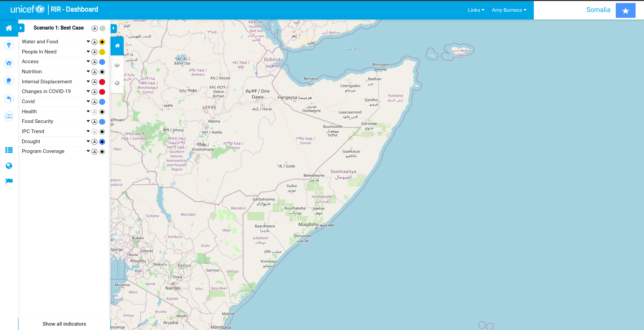Download Program Coverage data

[x=95, y=152]
